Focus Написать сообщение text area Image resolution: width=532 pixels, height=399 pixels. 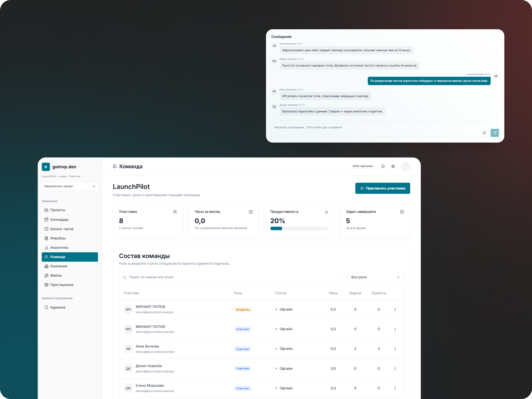[380, 130]
